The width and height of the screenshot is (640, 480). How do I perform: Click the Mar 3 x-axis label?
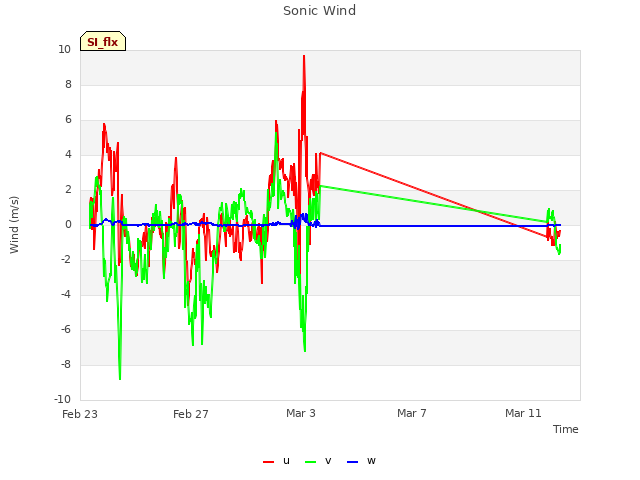coord(301,413)
